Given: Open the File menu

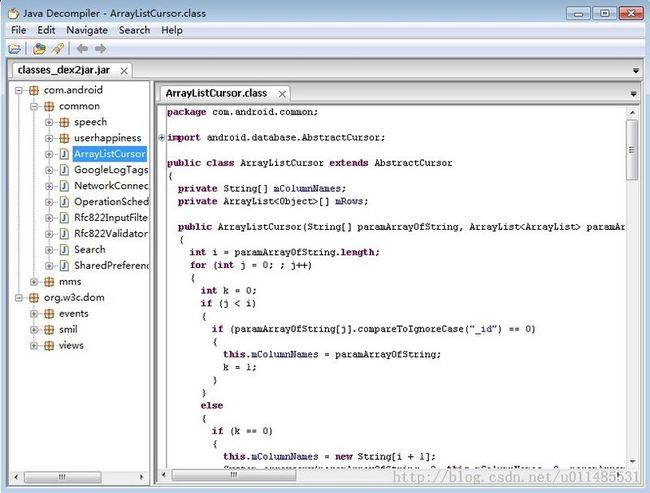Looking at the screenshot, I should [19, 30].
